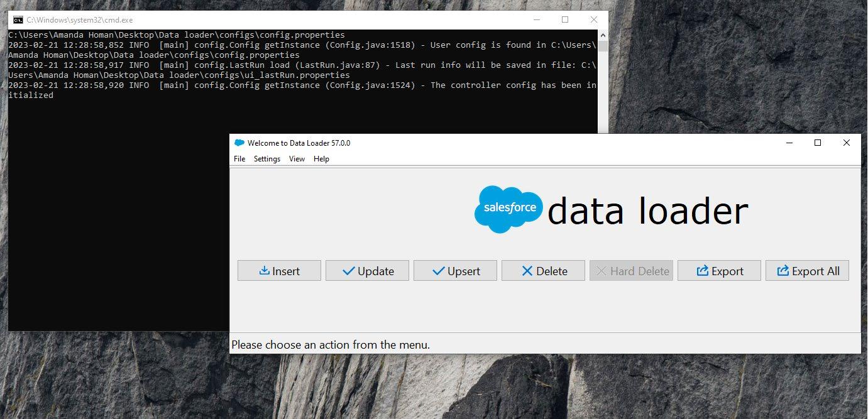
Task: Maximize the Data Loader window
Action: click(x=818, y=143)
